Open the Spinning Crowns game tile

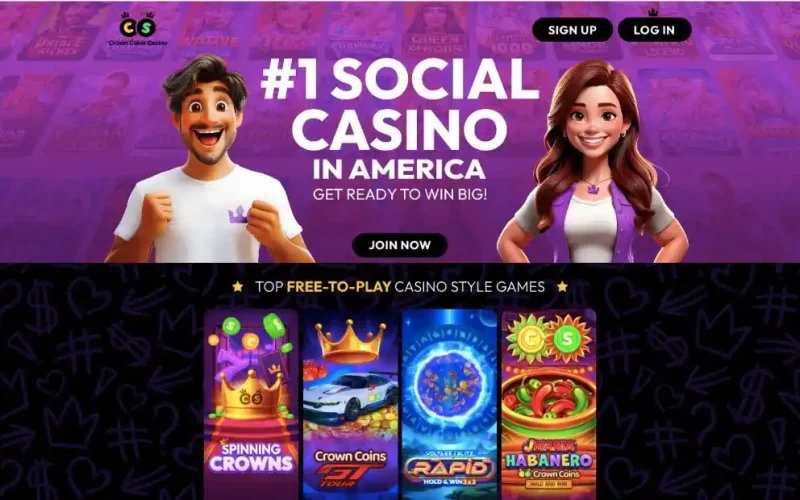pos(251,404)
